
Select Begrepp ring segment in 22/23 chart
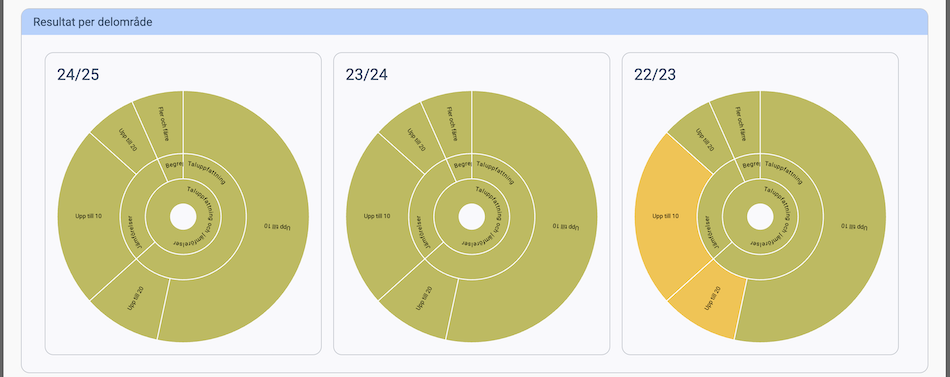coord(749,165)
